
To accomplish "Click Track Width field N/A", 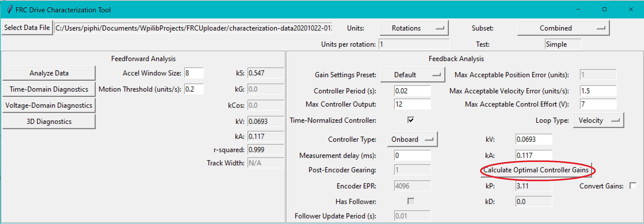I will click(266, 163).
